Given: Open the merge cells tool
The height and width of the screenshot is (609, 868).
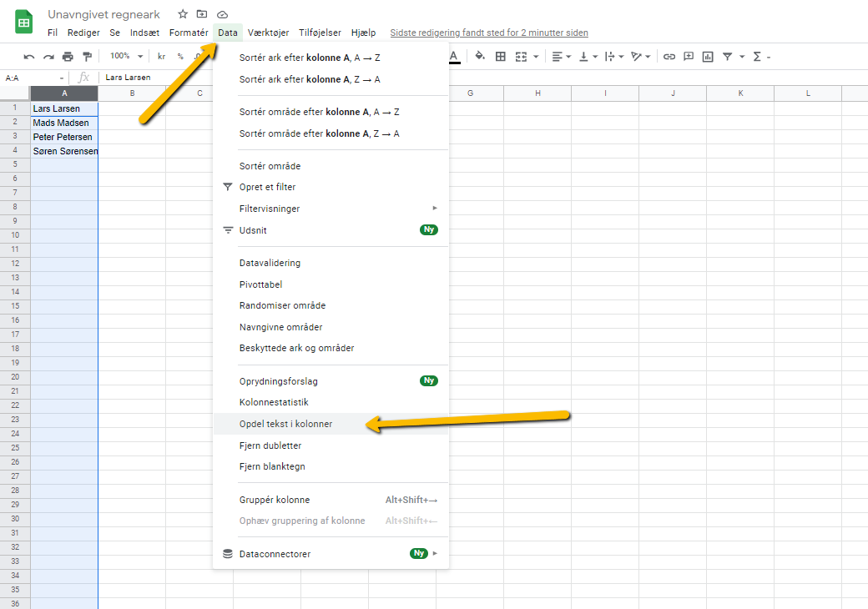Looking at the screenshot, I should point(521,56).
